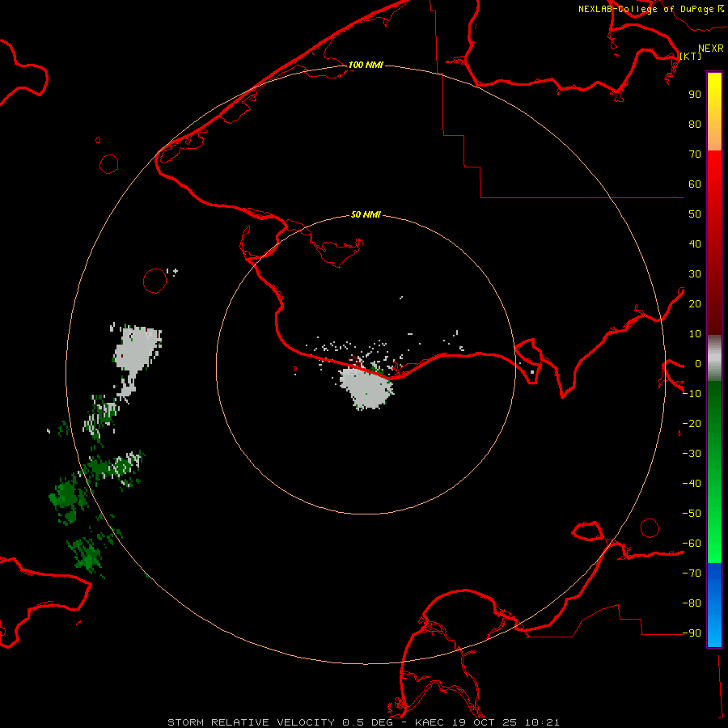Click the 0 value on velocity scale

698,363
